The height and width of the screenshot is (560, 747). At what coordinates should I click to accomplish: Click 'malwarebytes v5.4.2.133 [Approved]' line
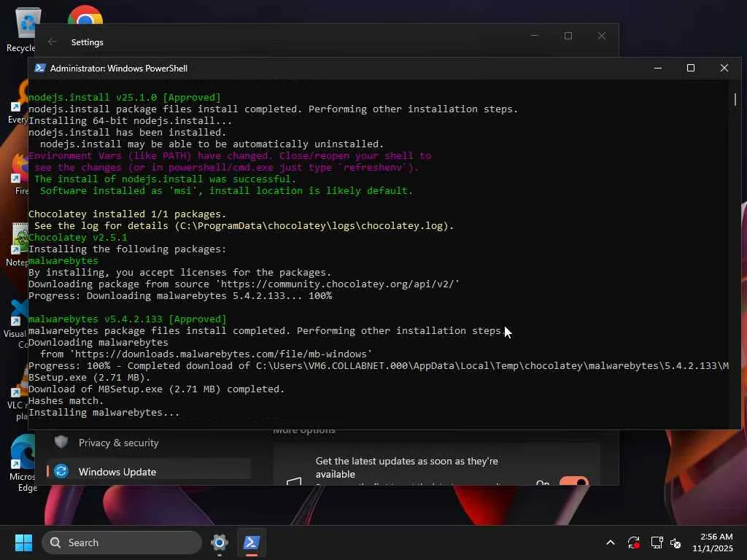(x=127, y=319)
